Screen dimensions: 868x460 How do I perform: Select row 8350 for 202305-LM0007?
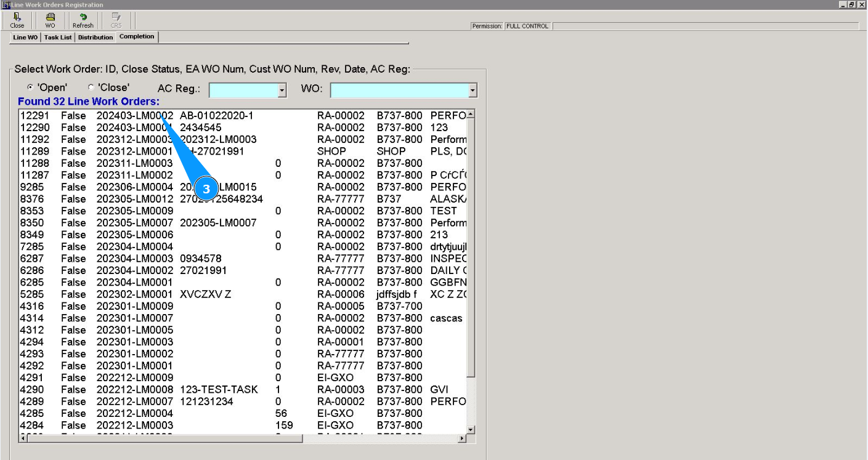(243, 223)
